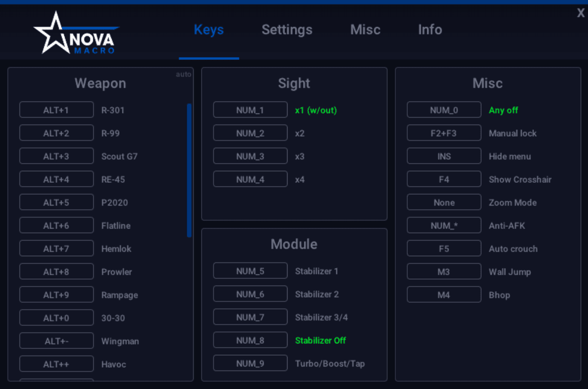The image size is (588, 389).
Task: Click the ALT+1 keybind for R-301
Action: point(56,110)
